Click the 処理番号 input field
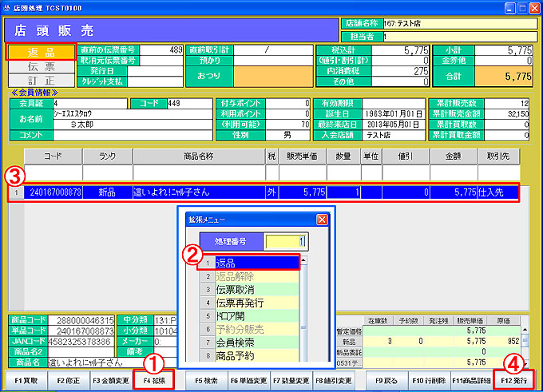This screenshot has height=392, width=543. click(x=285, y=241)
